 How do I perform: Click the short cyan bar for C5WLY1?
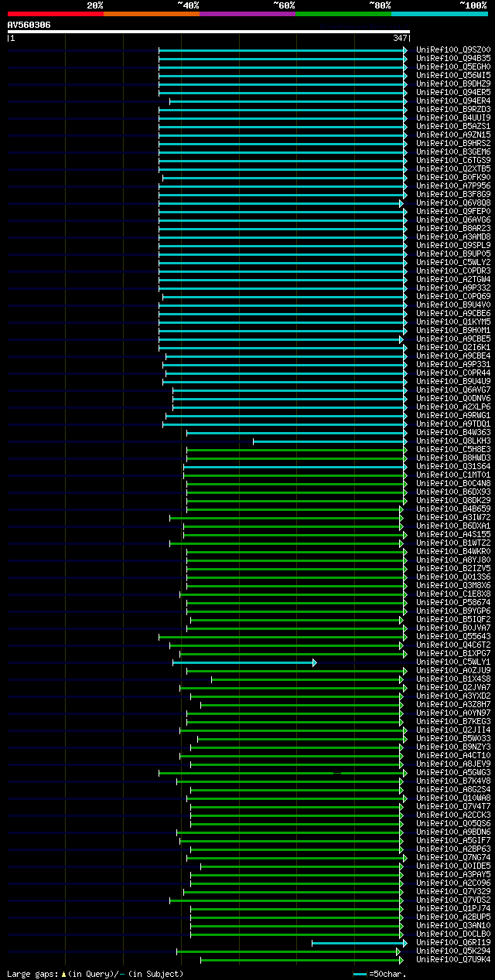[244, 662]
